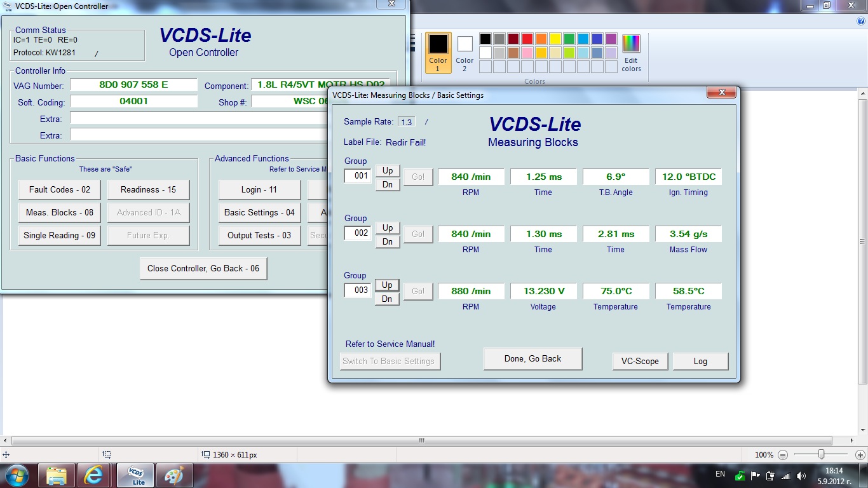868x488 pixels.
Task: Switch to VCDS-Lite in the taskbar
Action: [x=135, y=475]
